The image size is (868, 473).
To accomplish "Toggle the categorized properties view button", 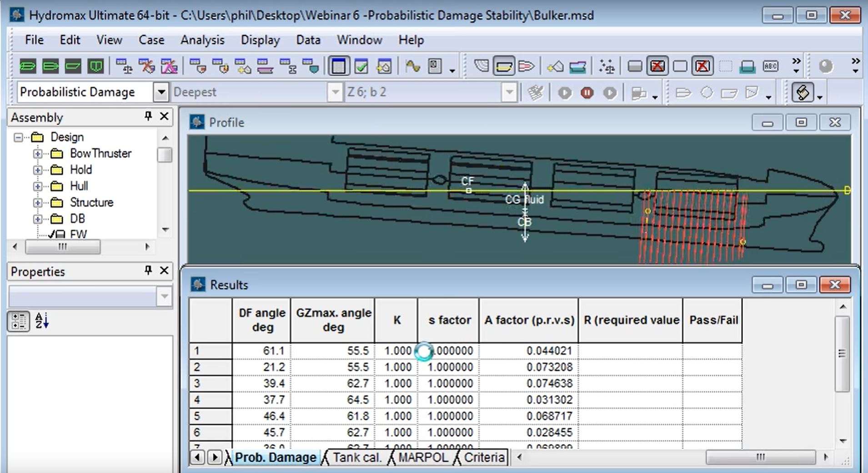I will (19, 321).
